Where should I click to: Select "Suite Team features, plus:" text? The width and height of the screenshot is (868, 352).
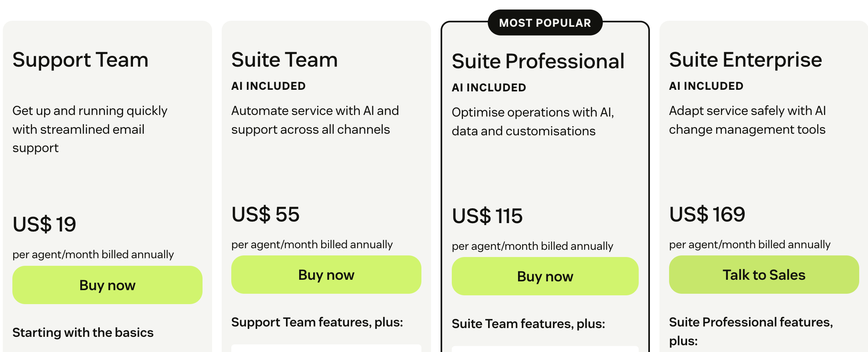click(528, 324)
